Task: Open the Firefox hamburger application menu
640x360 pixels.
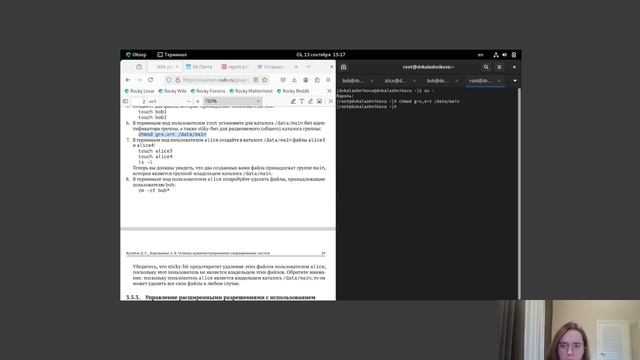Action: point(328,80)
